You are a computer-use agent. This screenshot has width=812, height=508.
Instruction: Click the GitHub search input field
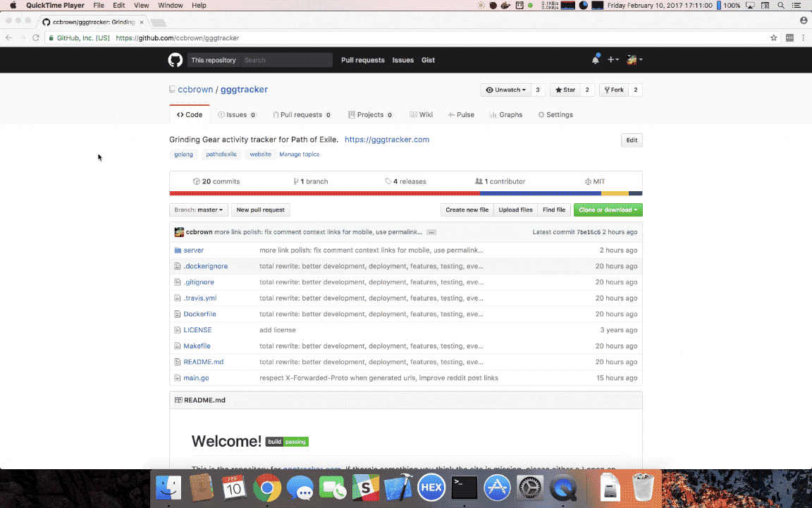286,60
